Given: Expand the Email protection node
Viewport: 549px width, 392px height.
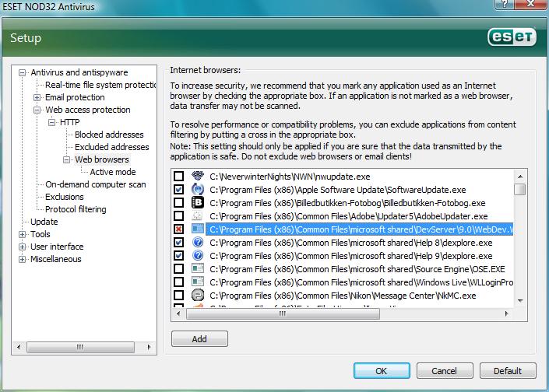Looking at the screenshot, I should [x=37, y=97].
